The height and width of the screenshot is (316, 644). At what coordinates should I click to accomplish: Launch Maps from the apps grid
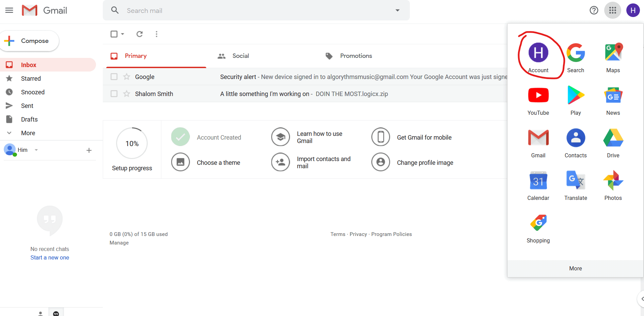click(613, 58)
